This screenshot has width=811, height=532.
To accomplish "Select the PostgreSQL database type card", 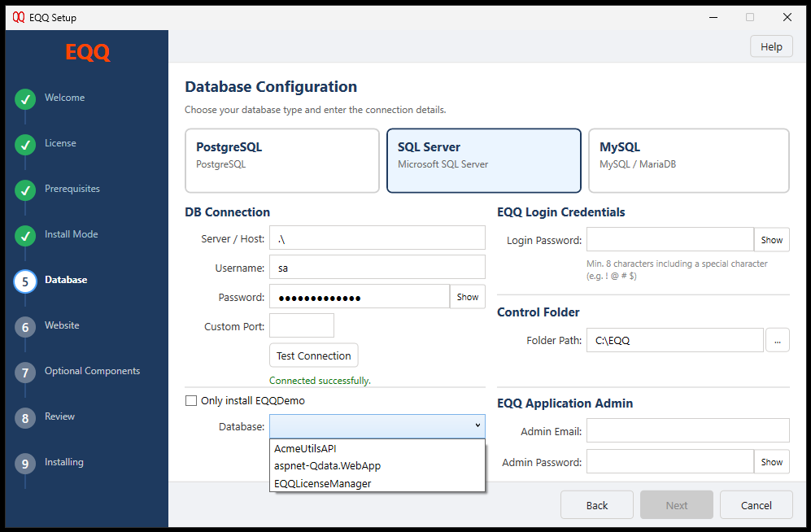I will coord(282,161).
